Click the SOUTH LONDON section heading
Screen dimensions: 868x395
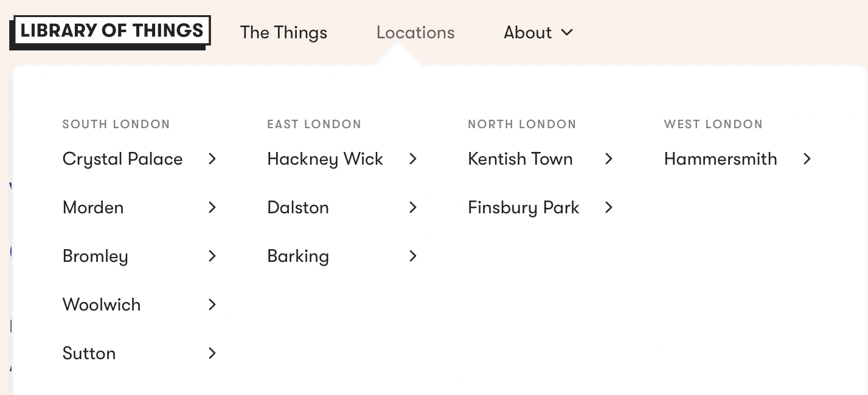(116, 124)
